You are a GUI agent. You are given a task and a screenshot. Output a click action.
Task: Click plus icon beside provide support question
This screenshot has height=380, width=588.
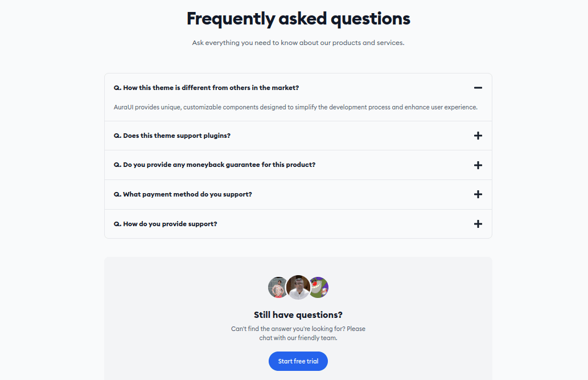pos(478,224)
